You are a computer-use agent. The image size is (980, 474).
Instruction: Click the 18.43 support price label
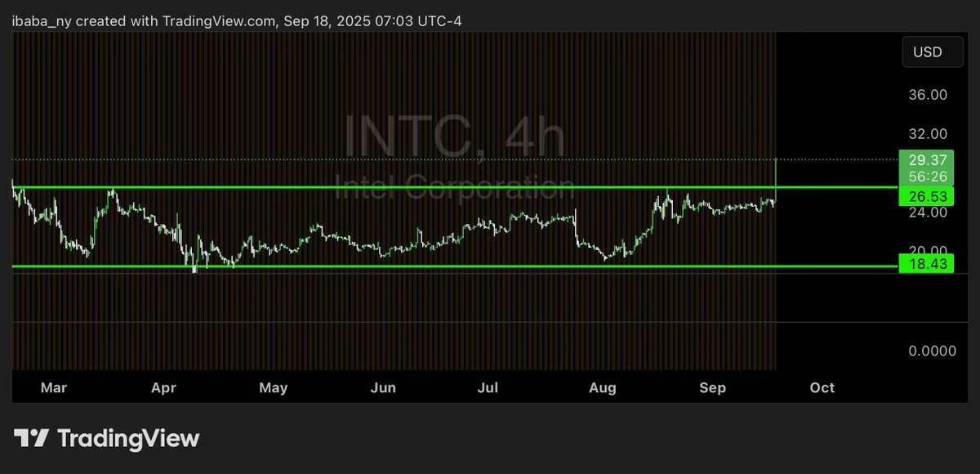927,263
